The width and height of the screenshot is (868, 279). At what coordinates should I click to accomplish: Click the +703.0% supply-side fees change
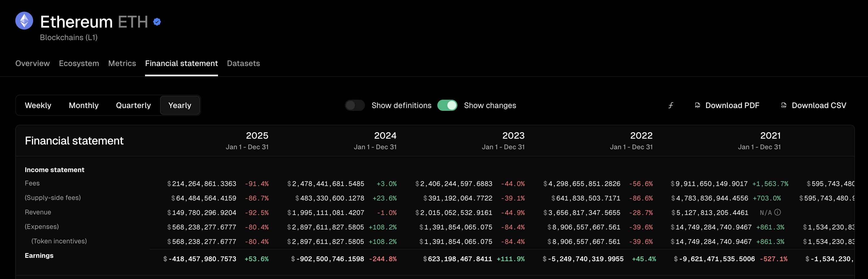(x=767, y=198)
